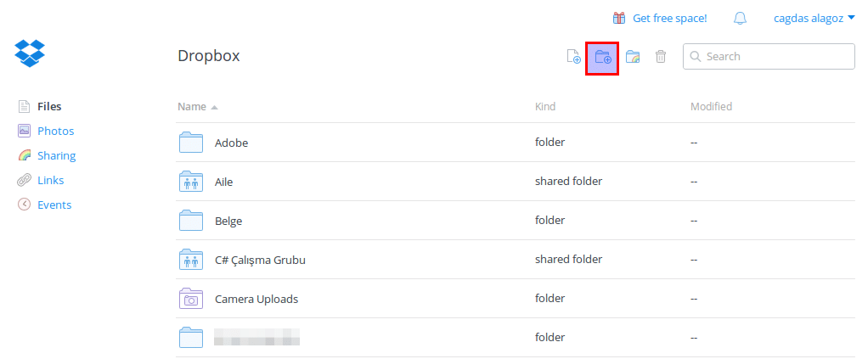Open the notifications bell
The width and height of the screenshot is (868, 359).
point(740,19)
